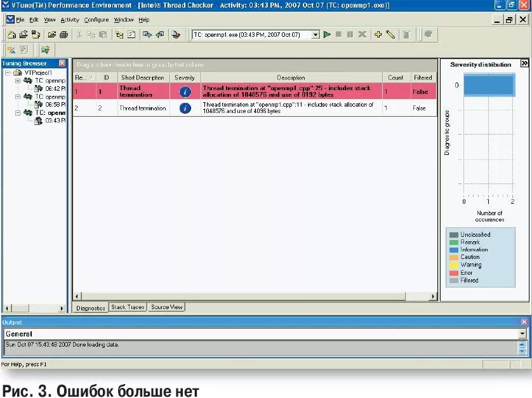Click the Print toolbar icon
532x398 pixels.
(x=63, y=35)
